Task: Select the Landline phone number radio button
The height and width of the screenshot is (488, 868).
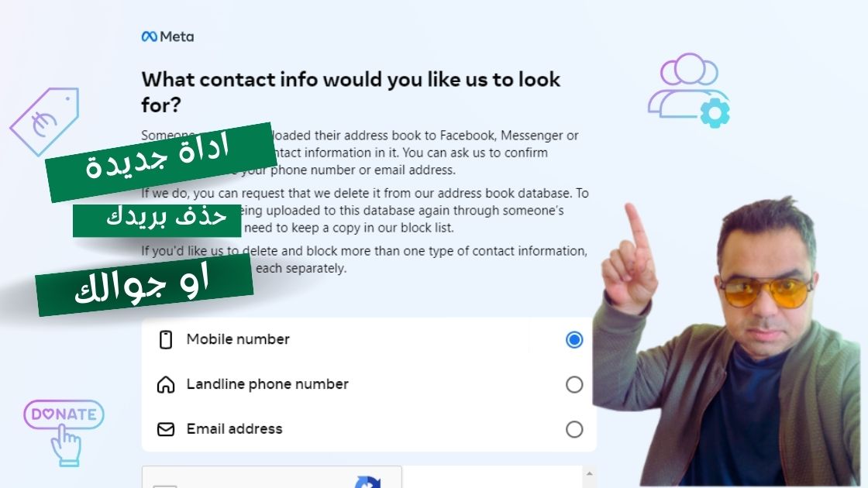Action: tap(574, 384)
